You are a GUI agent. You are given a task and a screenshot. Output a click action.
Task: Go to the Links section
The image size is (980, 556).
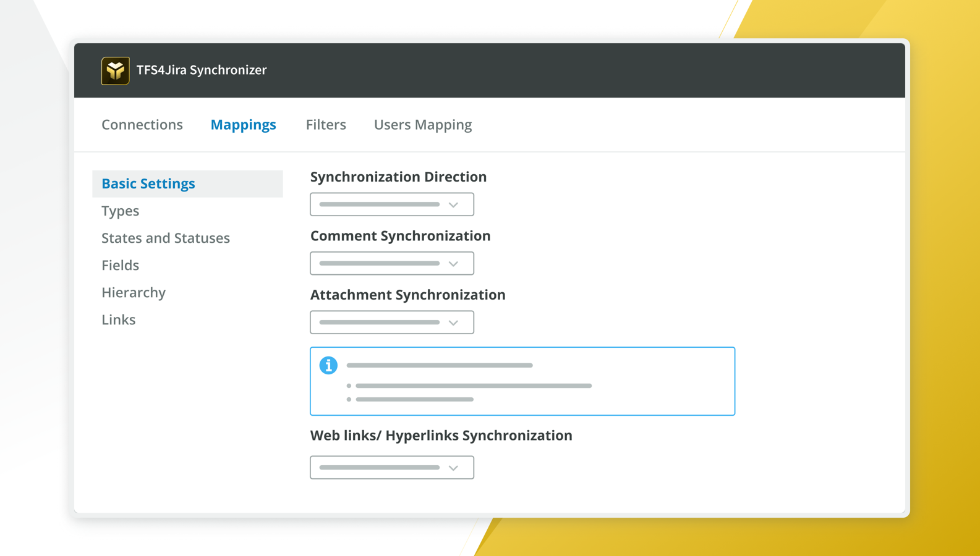click(119, 320)
